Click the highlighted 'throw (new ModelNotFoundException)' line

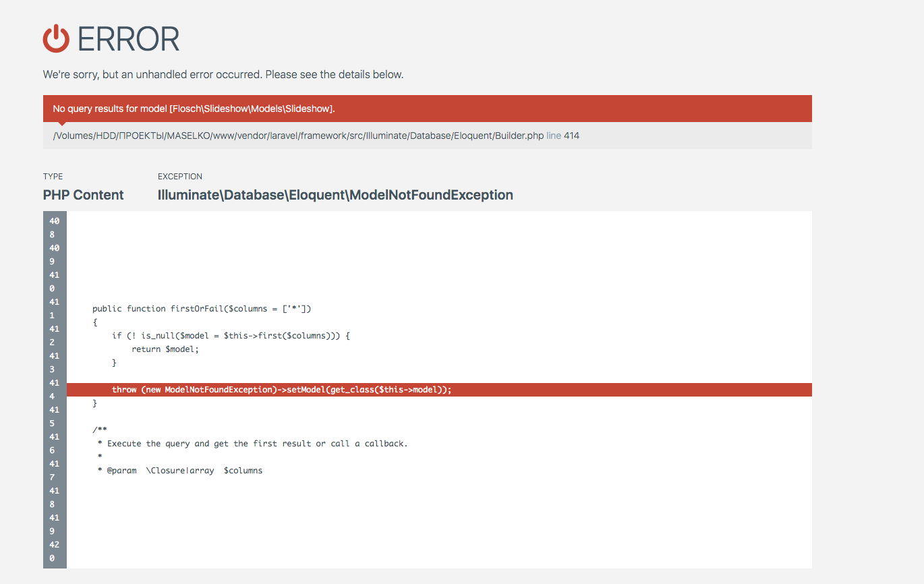click(439, 390)
